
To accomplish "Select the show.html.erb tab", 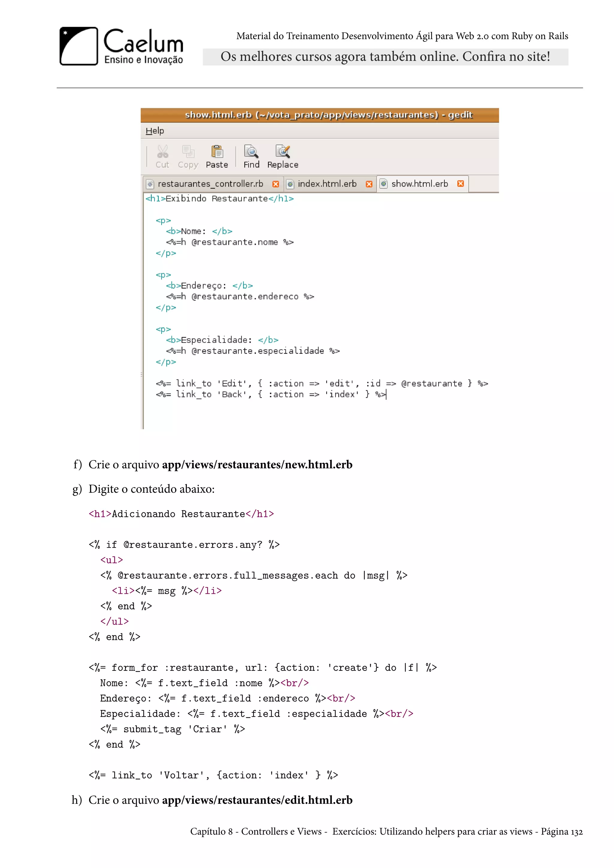I will 420,184.
